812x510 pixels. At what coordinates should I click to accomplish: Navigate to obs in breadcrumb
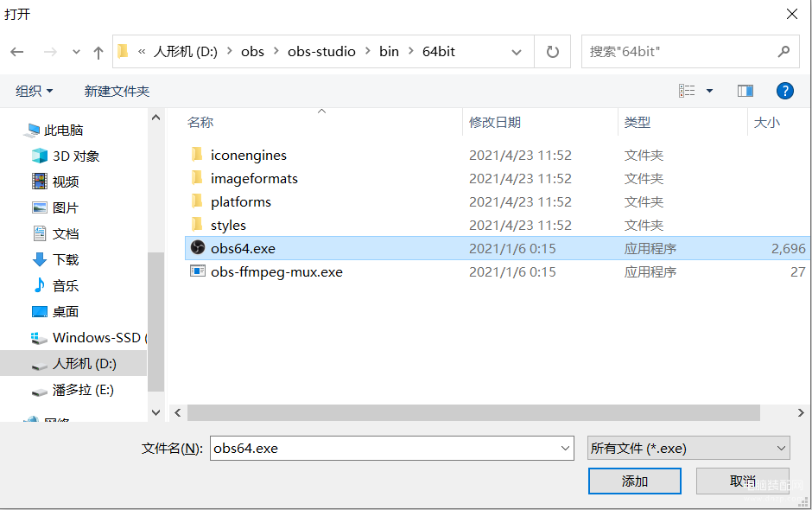click(x=253, y=51)
